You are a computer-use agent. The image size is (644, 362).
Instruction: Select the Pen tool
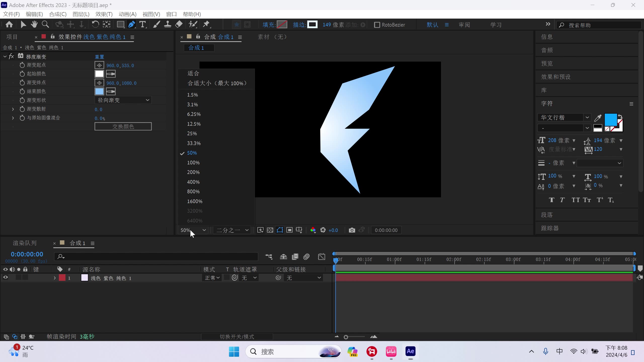coord(132,24)
